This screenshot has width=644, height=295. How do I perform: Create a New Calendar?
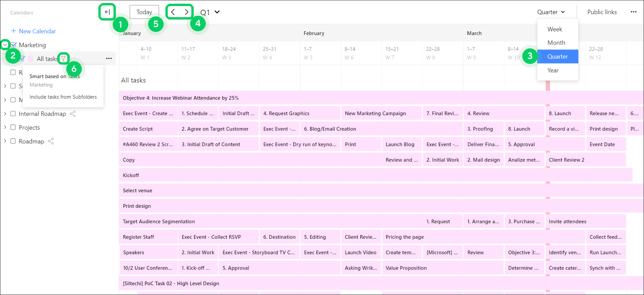point(34,31)
